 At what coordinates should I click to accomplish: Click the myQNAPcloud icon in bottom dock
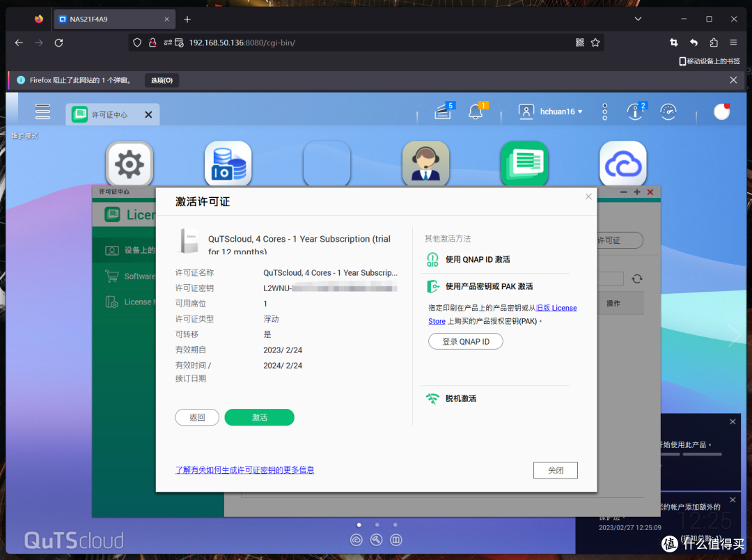click(357, 540)
